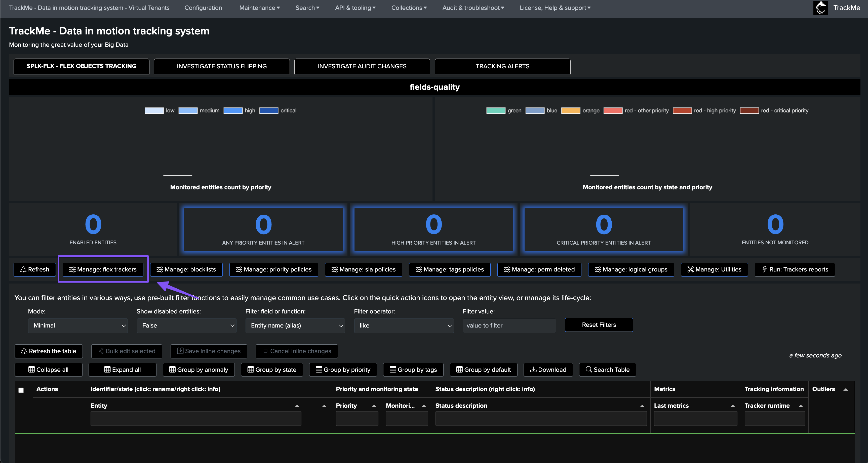Screen dimensions: 868x463
Task: Click Bulk edit selected
Action: [x=127, y=351]
